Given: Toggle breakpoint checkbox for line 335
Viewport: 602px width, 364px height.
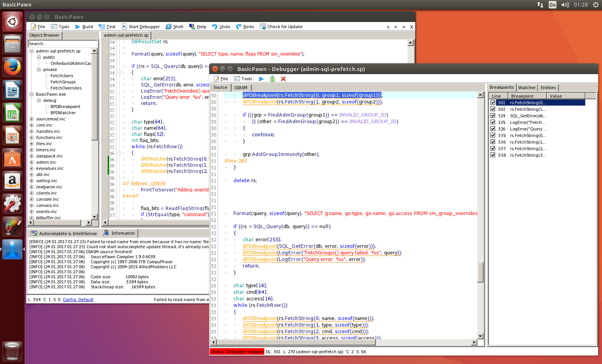Looking at the screenshot, I should 493,135.
